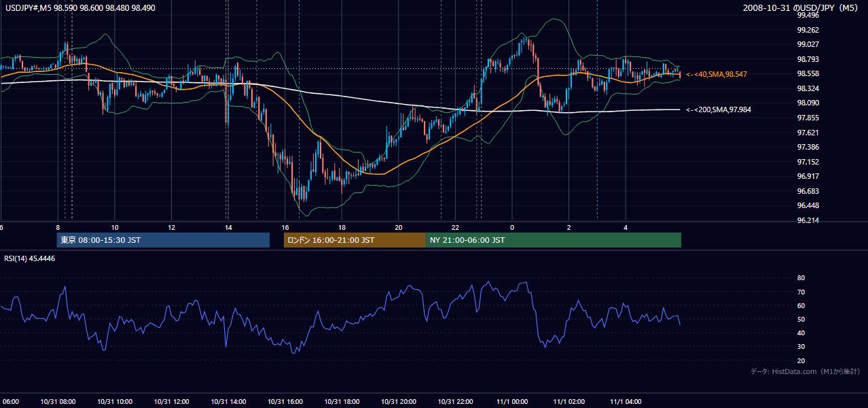Viewport: 868px width, 408px height.
Task: Click the 2008-10-31 USD/JPY (M5) title
Action: tap(801, 7)
